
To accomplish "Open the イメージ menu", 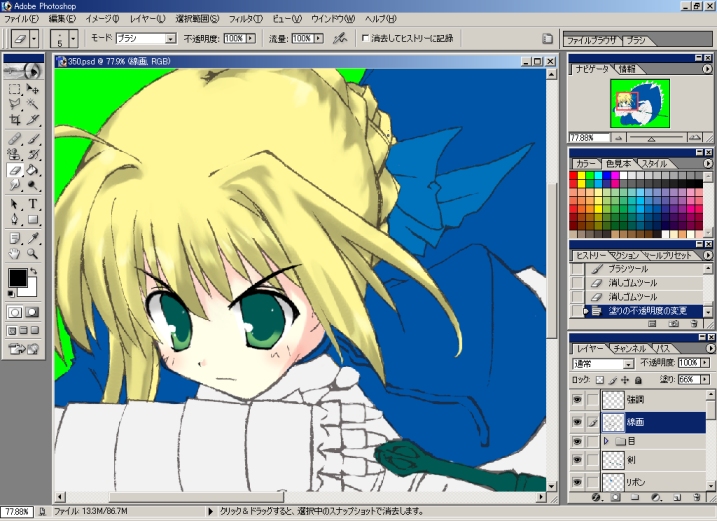I will (x=102, y=19).
